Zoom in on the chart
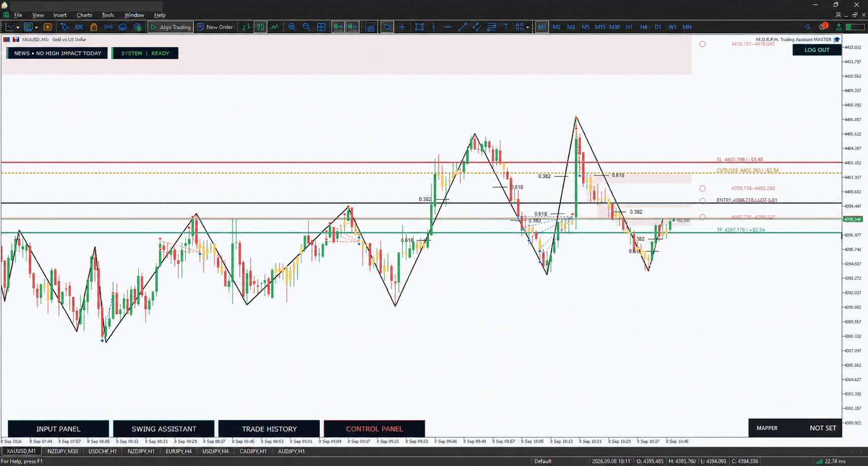 [292, 27]
